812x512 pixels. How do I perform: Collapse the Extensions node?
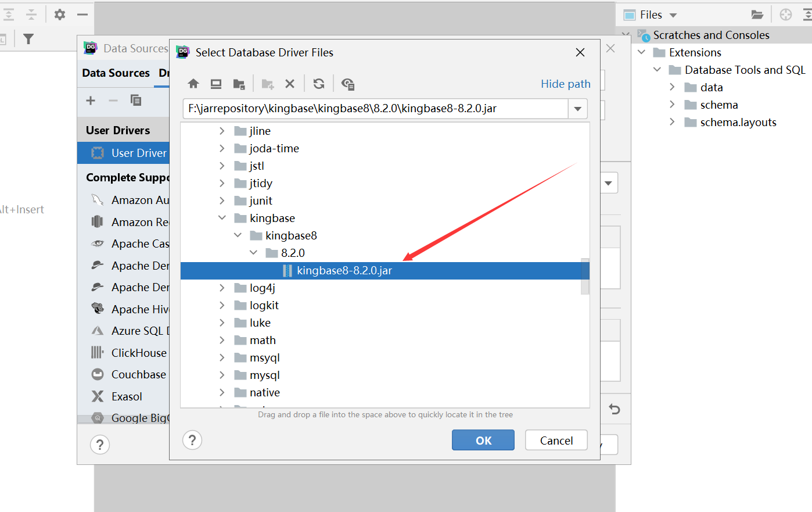tap(642, 52)
